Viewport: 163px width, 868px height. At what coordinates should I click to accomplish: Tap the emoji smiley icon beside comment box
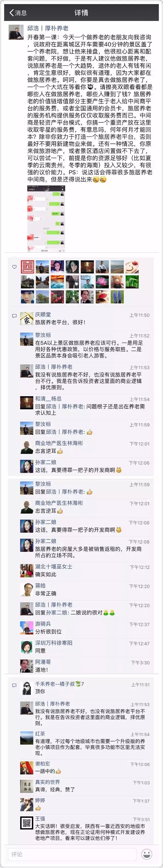(147, 854)
